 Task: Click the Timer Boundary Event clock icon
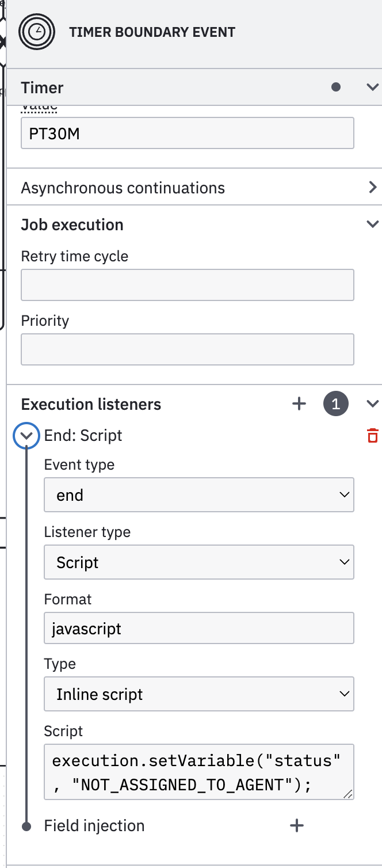[x=37, y=32]
